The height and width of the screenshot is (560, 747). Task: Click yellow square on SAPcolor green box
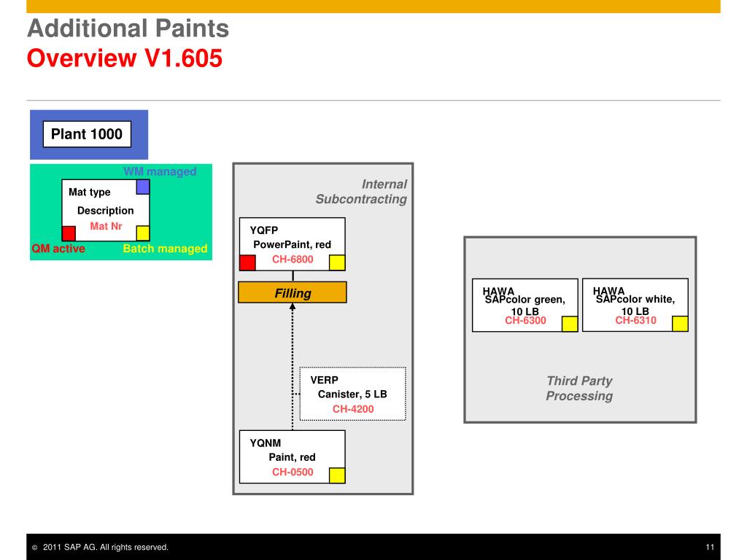(x=570, y=324)
